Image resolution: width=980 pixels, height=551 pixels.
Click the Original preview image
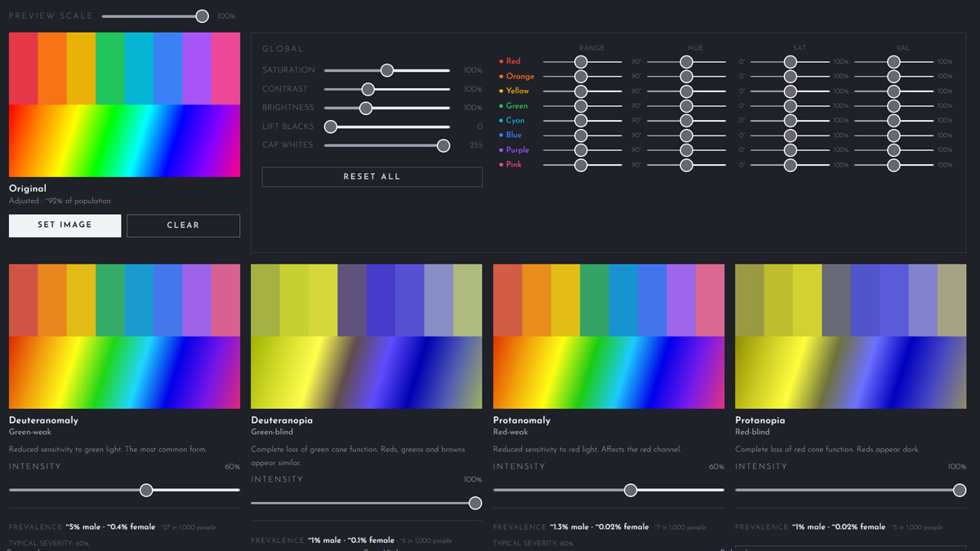(124, 104)
